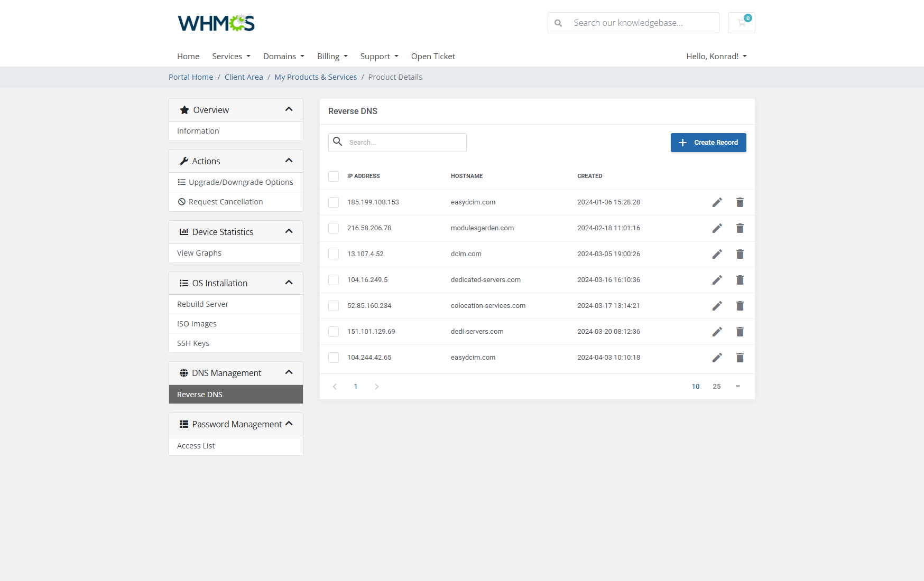Open the Hello, Konrad! account dropdown

(716, 57)
